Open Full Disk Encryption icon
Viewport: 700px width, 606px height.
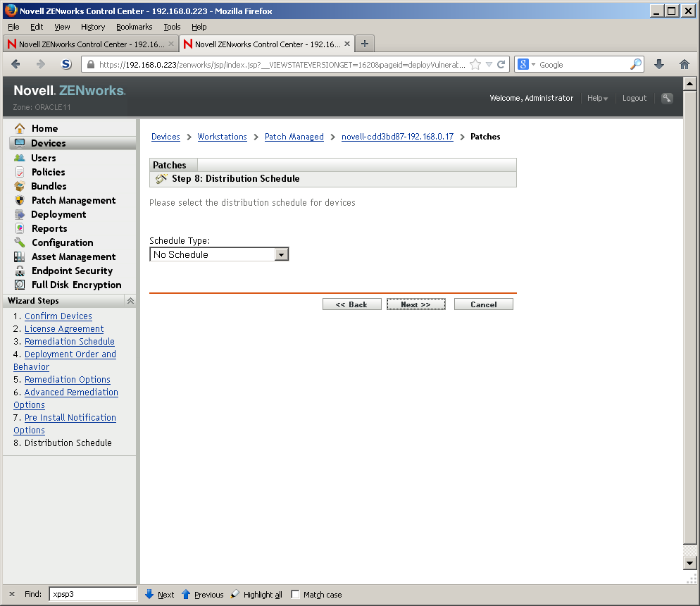20,285
